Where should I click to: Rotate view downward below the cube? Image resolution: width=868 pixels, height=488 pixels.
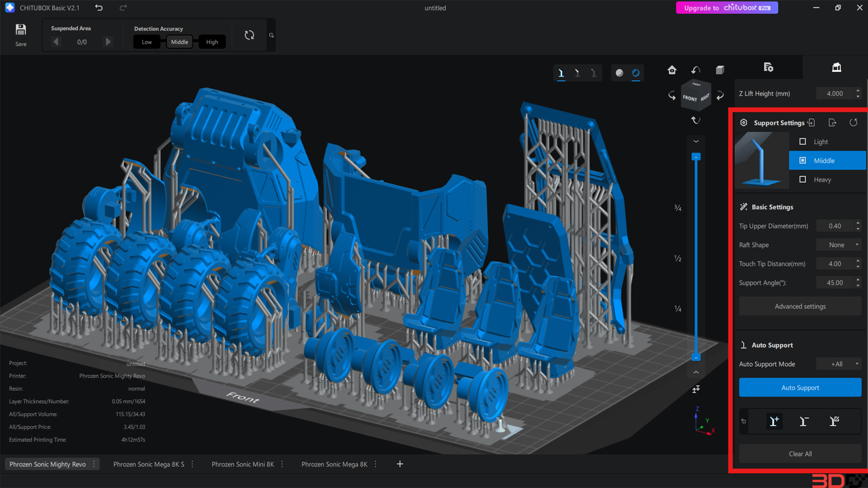(x=696, y=120)
